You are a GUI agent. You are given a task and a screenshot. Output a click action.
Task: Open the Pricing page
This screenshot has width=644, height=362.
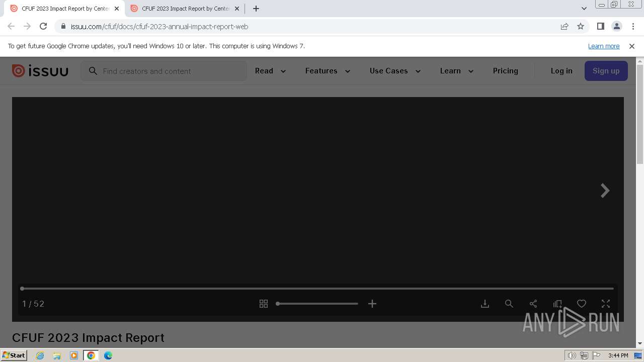point(506,71)
